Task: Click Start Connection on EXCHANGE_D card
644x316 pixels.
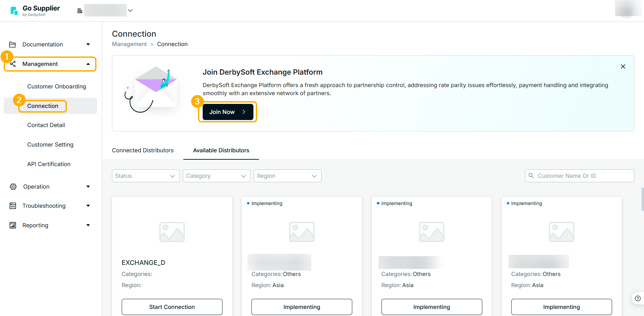Action: pyautogui.click(x=172, y=307)
